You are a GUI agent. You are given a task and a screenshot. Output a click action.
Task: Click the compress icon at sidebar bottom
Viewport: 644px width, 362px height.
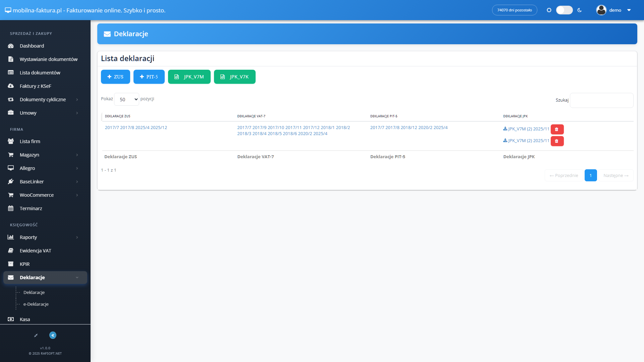coord(36,335)
